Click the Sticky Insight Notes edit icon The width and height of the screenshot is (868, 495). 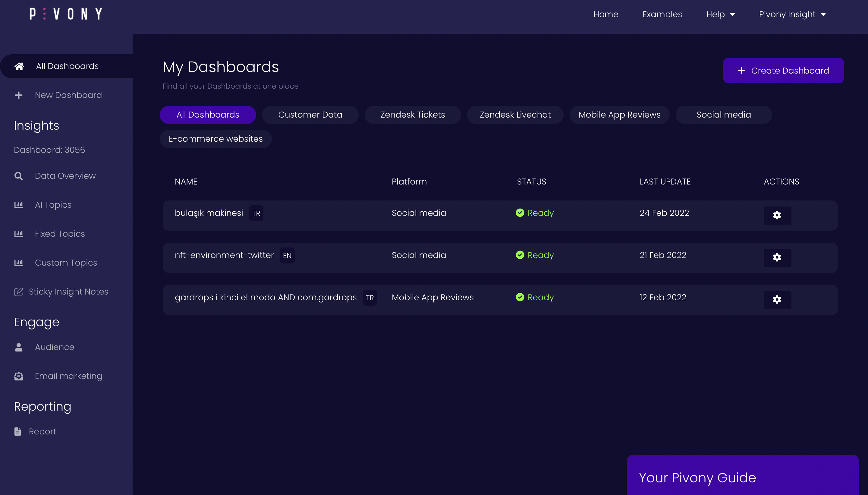19,292
